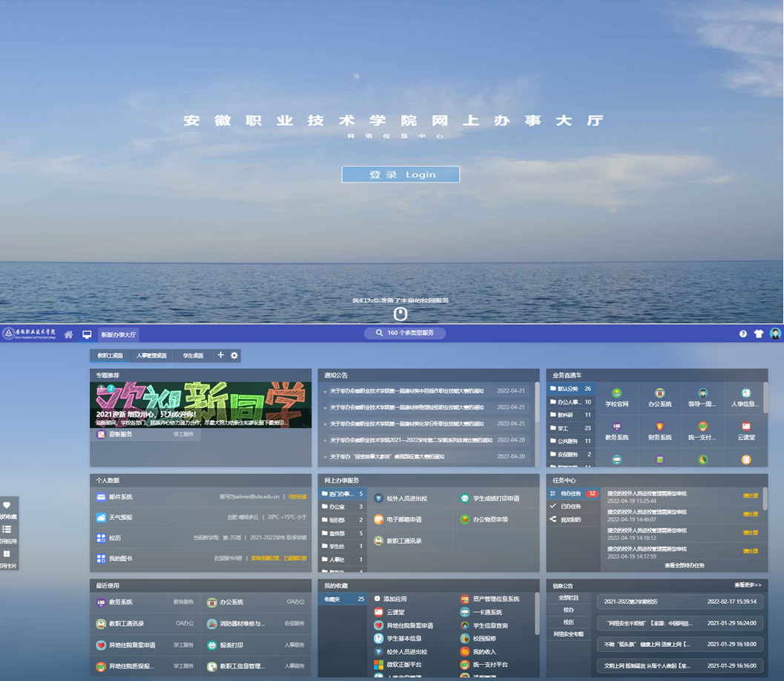Click the 欢迎新同学 banner image
Viewport: 784px width, 681px height.
[200, 404]
